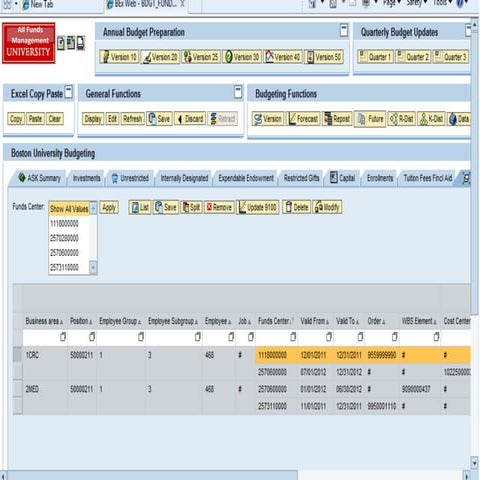Click the Remove button
This screenshot has width=480, height=480.
pos(219,207)
